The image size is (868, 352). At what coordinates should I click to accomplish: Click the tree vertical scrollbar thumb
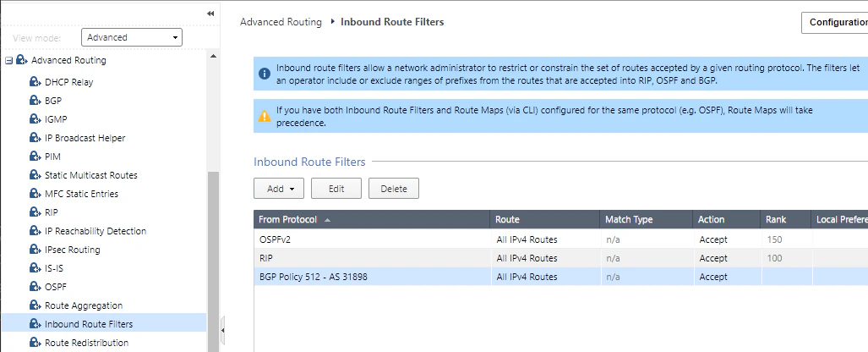(x=213, y=261)
